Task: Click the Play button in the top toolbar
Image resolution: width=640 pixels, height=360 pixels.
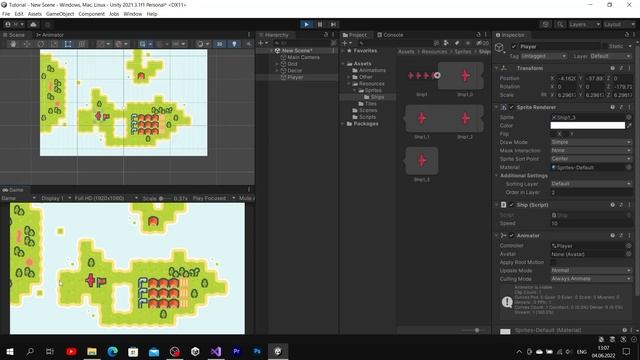Action: (306, 24)
